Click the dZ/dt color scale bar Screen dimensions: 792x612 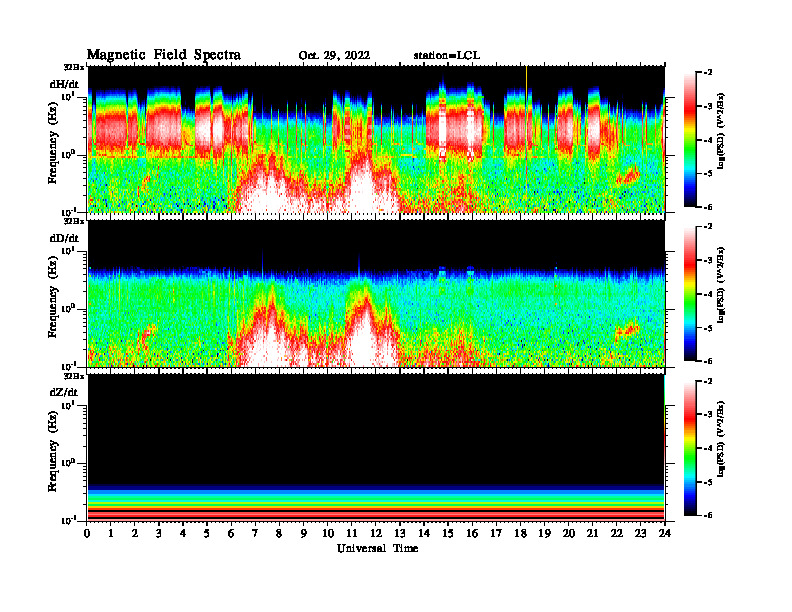(690, 448)
